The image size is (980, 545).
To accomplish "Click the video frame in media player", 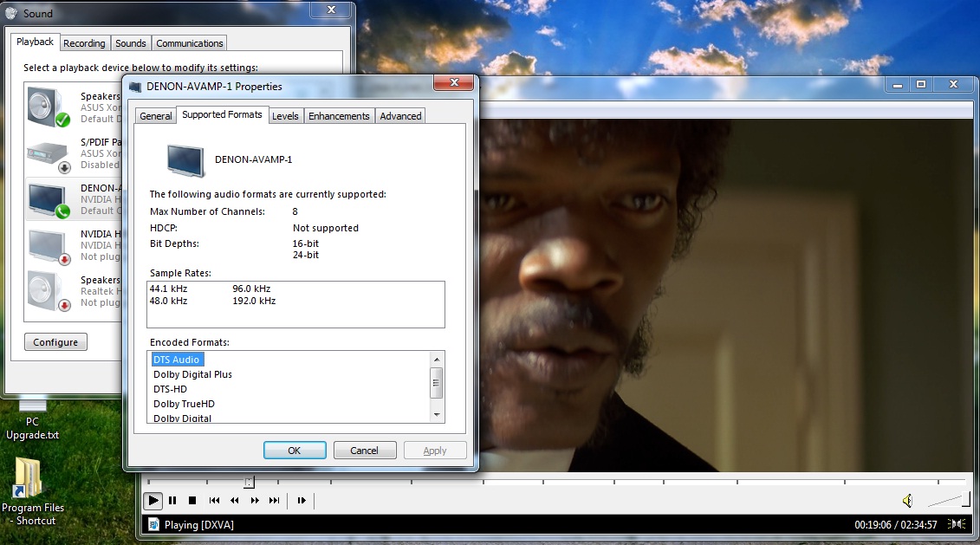I will (x=726, y=295).
